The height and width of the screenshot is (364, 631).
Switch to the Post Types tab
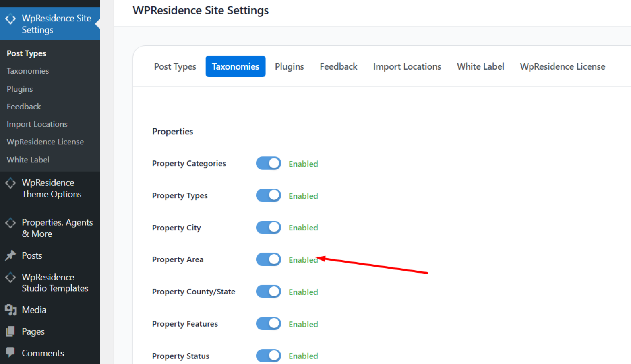coord(175,66)
